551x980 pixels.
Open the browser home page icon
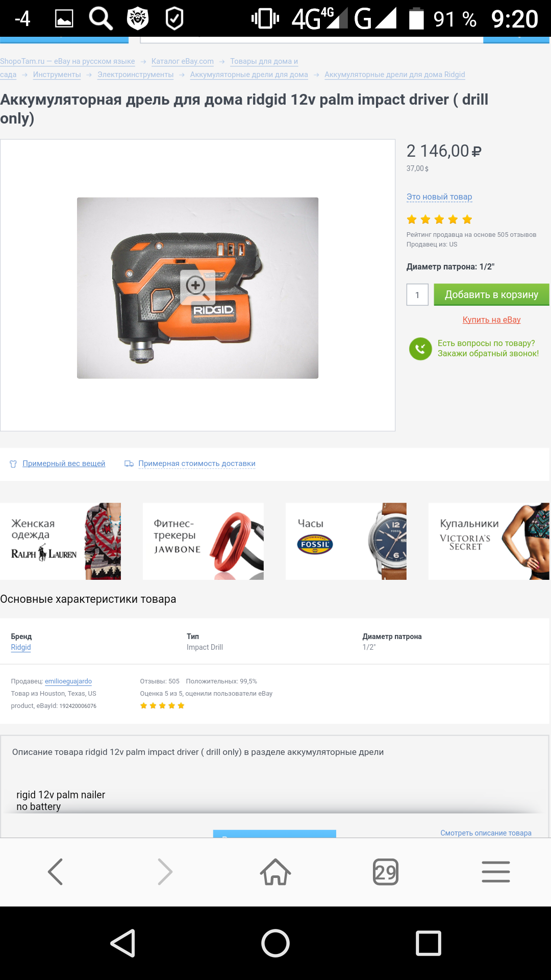pyautogui.click(x=275, y=871)
